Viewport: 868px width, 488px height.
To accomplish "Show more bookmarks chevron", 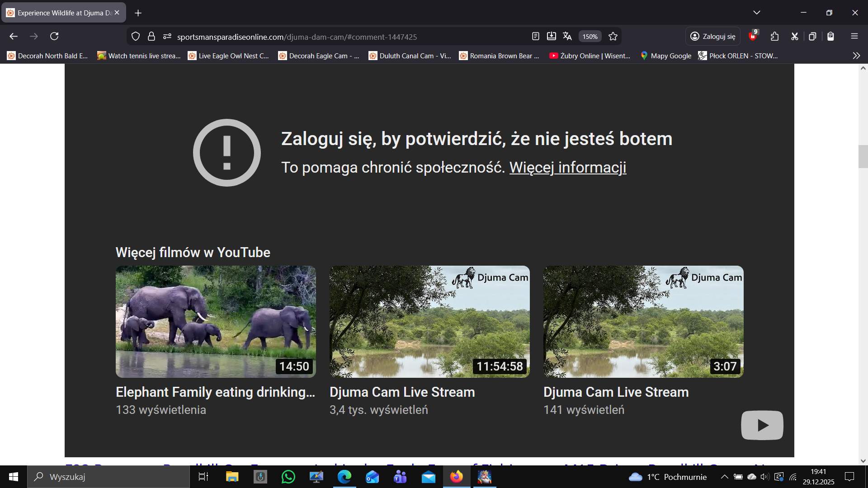I will tap(856, 56).
